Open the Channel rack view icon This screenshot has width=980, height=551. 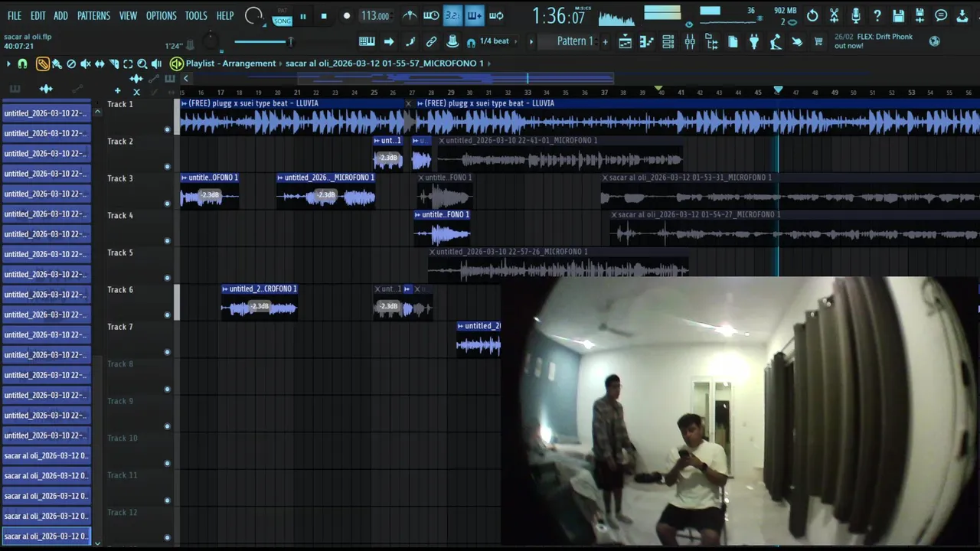pyautogui.click(x=668, y=42)
